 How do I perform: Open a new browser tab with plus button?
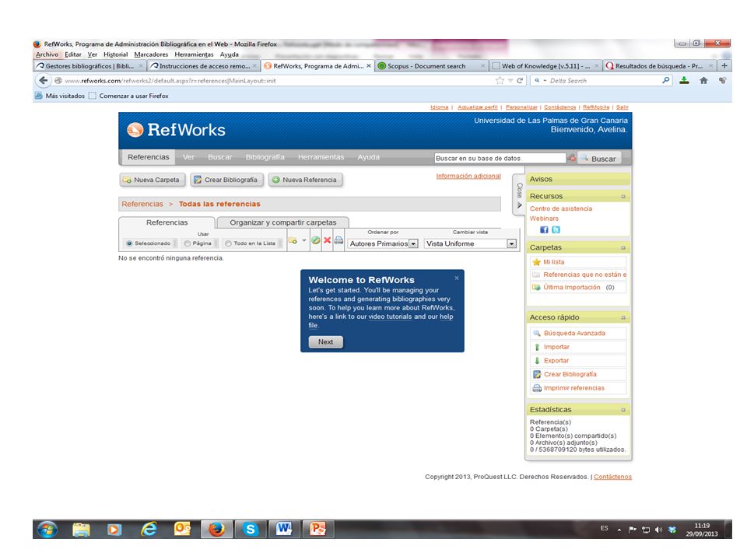[x=724, y=65]
